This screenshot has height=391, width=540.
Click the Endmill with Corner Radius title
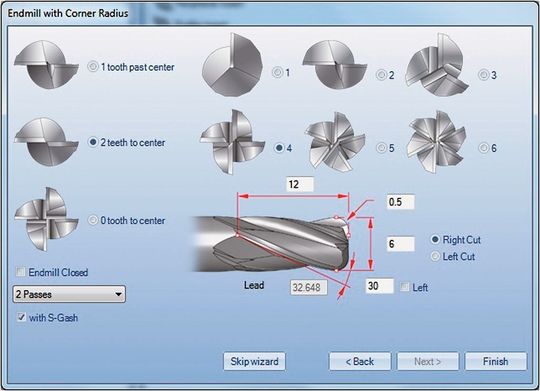coord(68,13)
